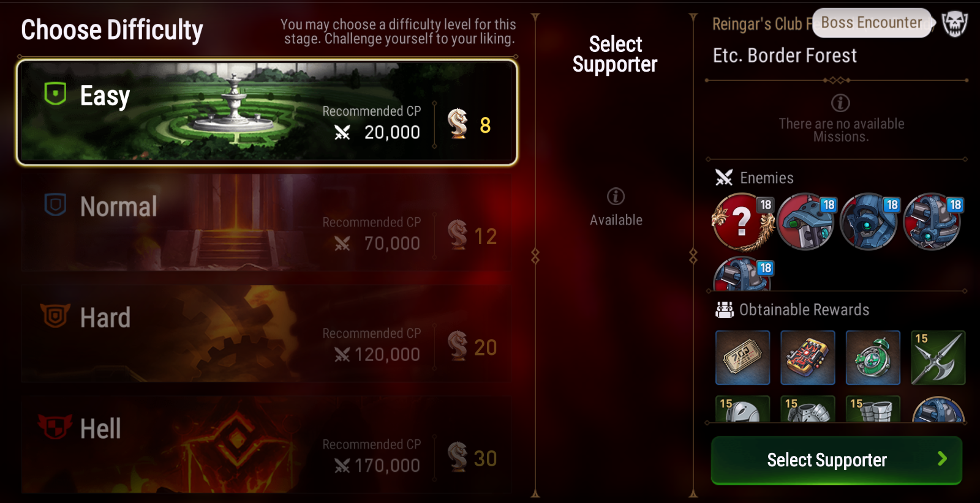Select the Easy difficulty option
Viewport: 980px width, 503px height.
(x=267, y=112)
